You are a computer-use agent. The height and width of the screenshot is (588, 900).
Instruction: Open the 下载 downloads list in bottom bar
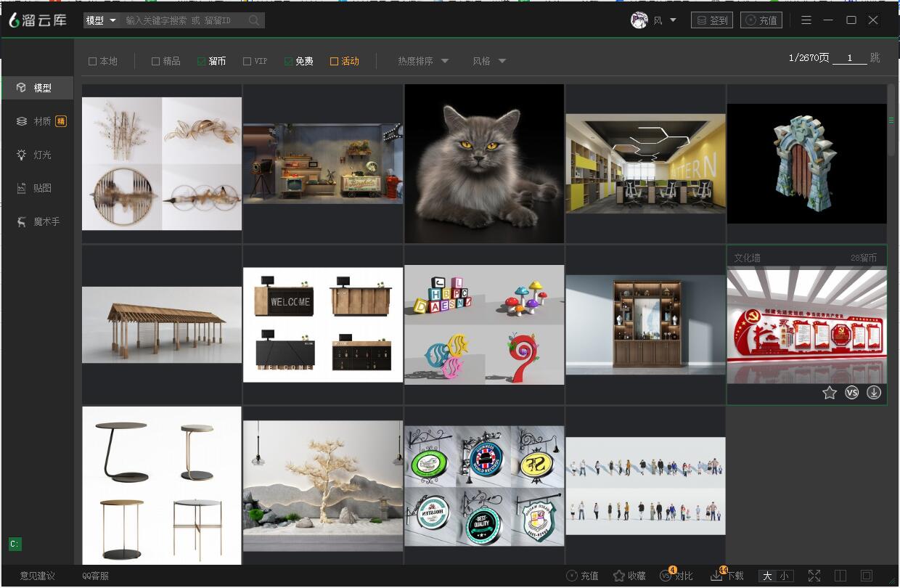[x=727, y=576]
